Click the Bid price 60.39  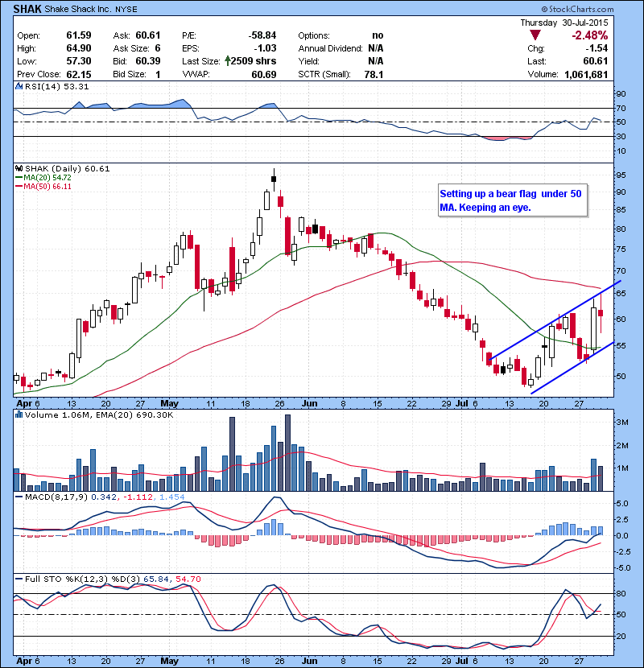click(x=148, y=61)
